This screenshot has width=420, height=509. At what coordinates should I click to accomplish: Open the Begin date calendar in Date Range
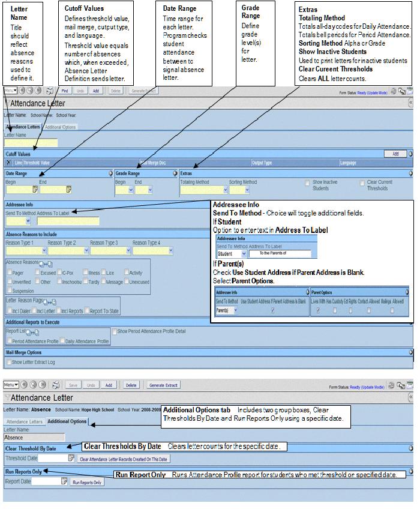35,190
